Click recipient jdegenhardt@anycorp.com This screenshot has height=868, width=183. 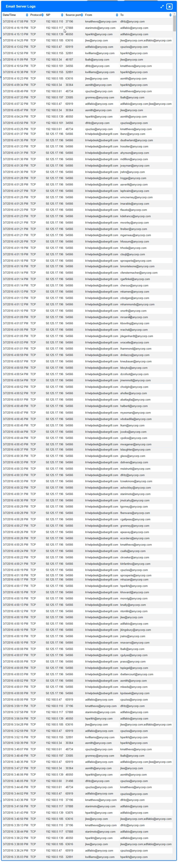[136, 336]
